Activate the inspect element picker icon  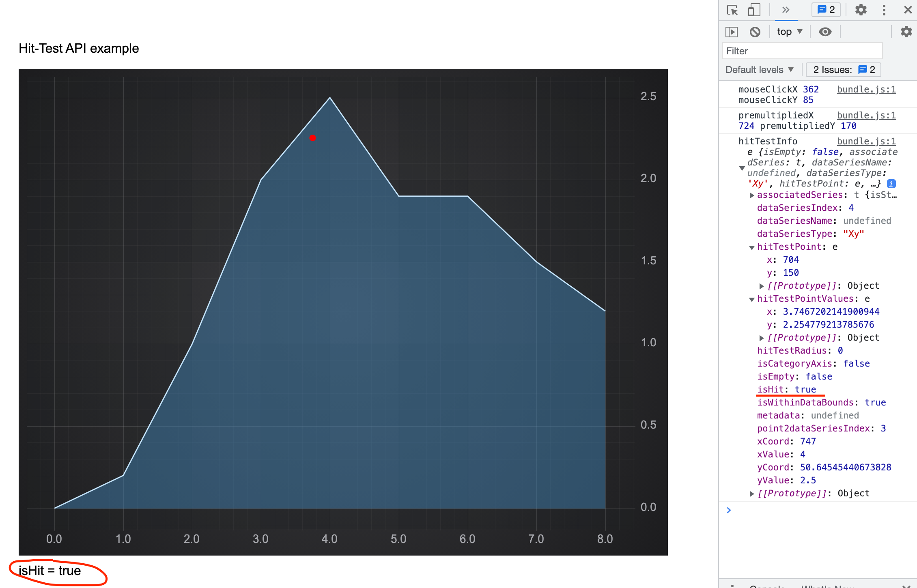(x=732, y=10)
